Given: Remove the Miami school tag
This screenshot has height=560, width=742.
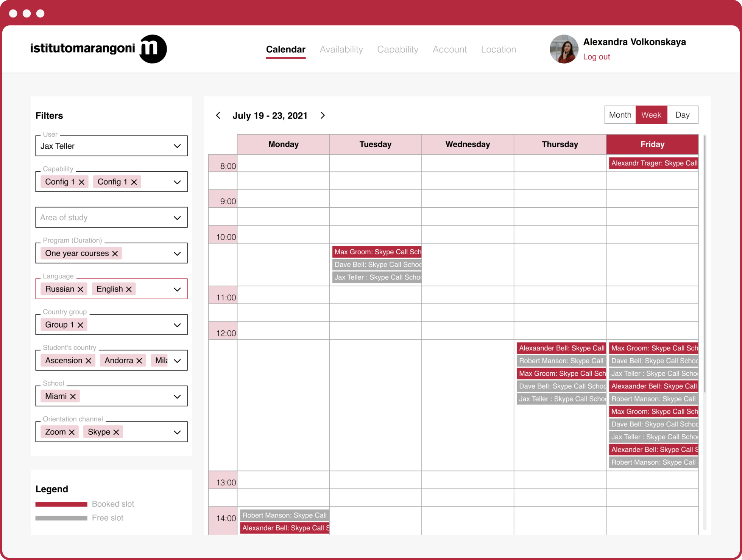Looking at the screenshot, I should [x=73, y=396].
